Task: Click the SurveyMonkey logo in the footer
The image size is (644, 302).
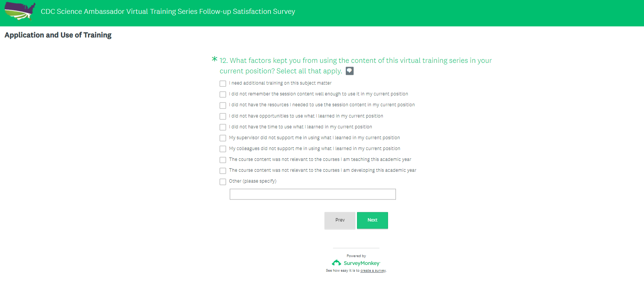Action: point(356,263)
